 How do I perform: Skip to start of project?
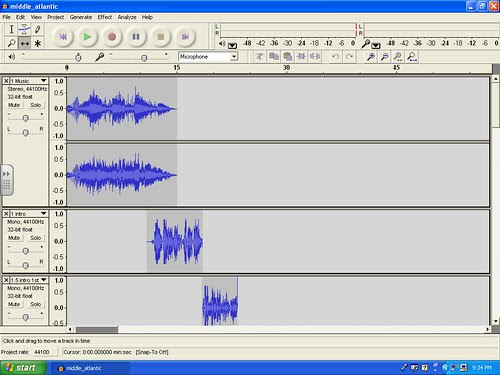pos(63,37)
